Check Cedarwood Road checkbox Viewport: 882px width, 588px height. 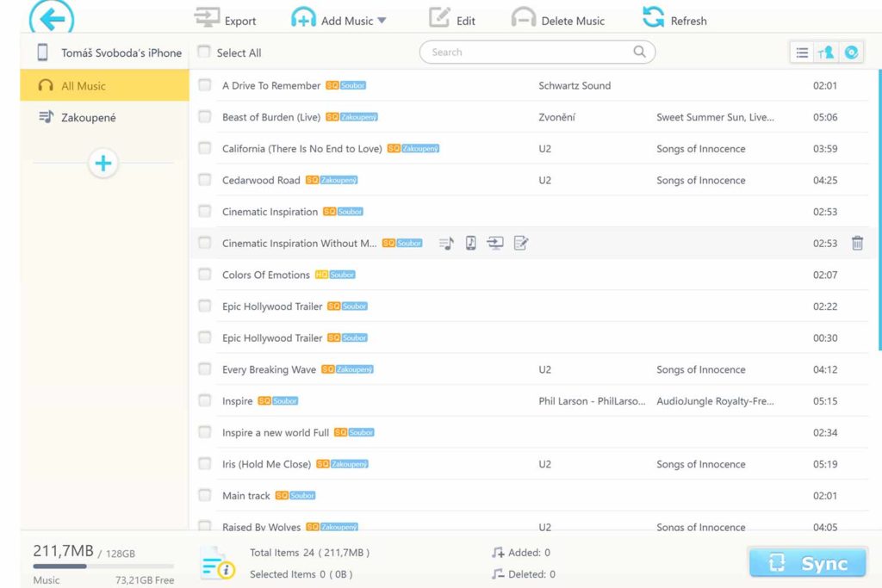pos(205,179)
